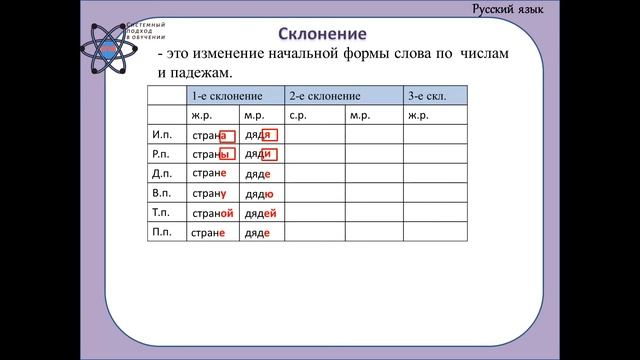
Task: Click the word 'дядю' in the table
Action: coord(259,194)
